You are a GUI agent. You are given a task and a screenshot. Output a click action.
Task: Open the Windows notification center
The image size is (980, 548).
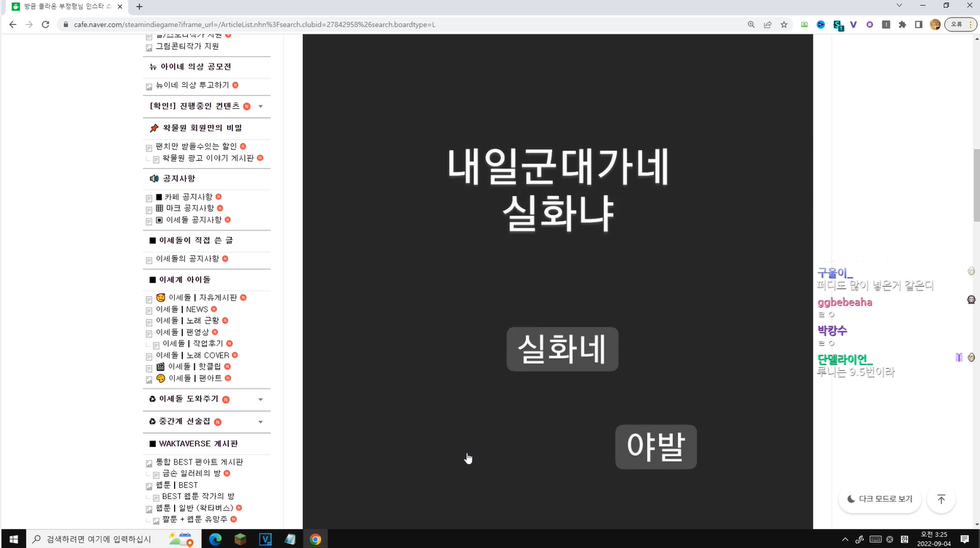965,539
